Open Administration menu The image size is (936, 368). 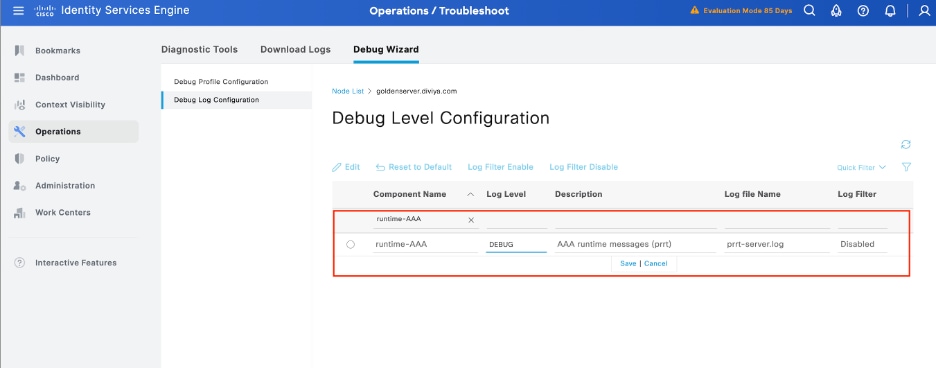coord(65,186)
